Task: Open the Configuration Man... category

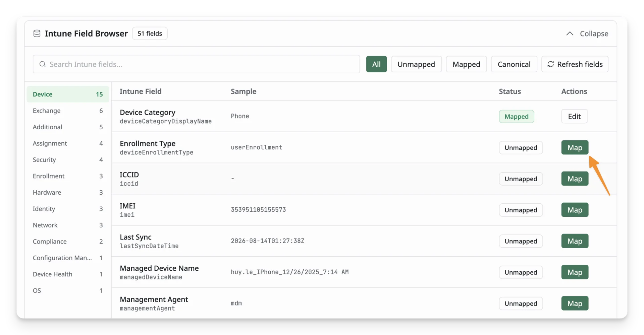Action: 68,258
